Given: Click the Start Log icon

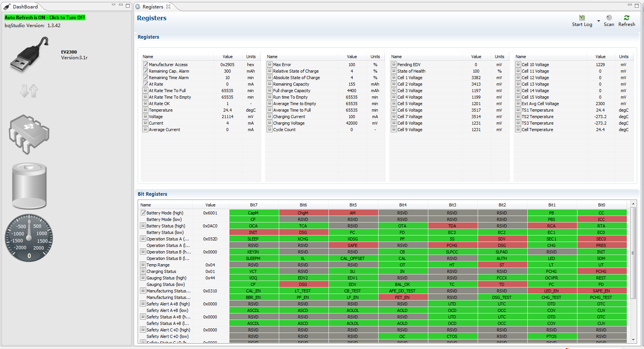Looking at the screenshot, I should [x=582, y=18].
